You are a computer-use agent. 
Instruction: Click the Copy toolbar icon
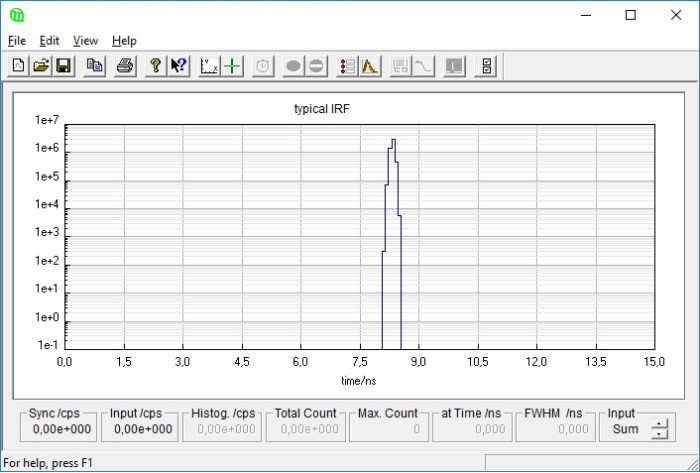point(94,67)
